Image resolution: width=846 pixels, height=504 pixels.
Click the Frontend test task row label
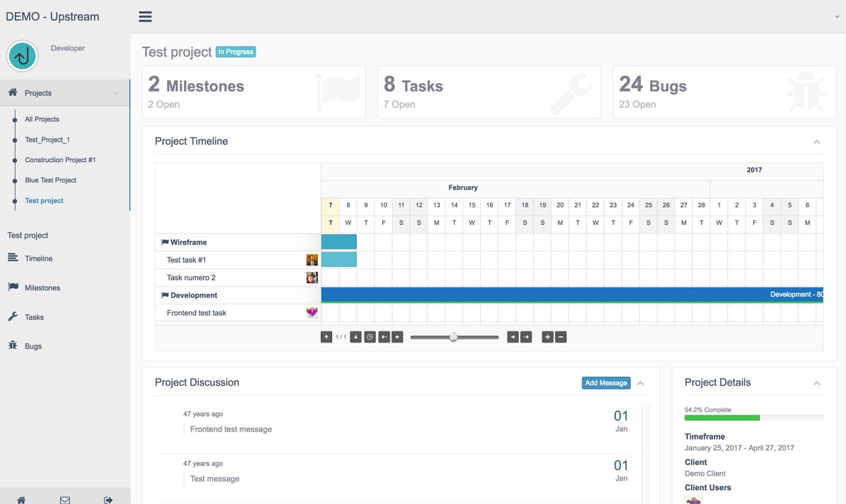(x=197, y=313)
